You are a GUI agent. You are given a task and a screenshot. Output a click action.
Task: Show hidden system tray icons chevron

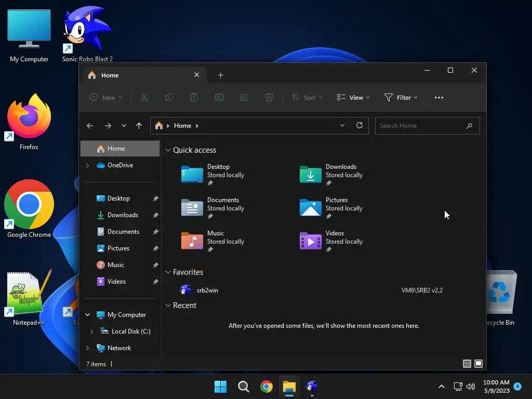coord(442,386)
